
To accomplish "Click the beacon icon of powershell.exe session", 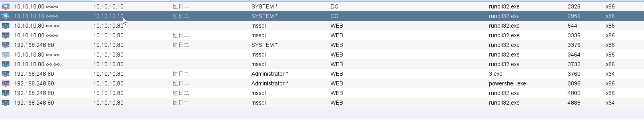I will point(5,83).
